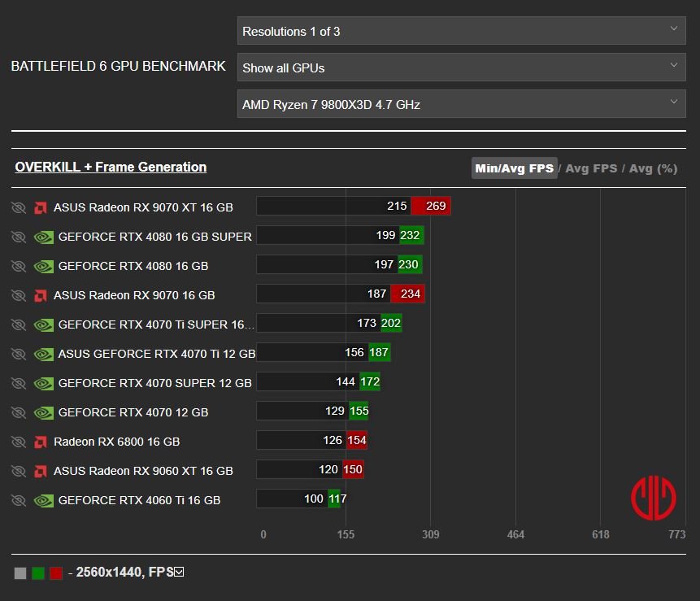Click AMD logo beside RX 9060 XT

41,472
